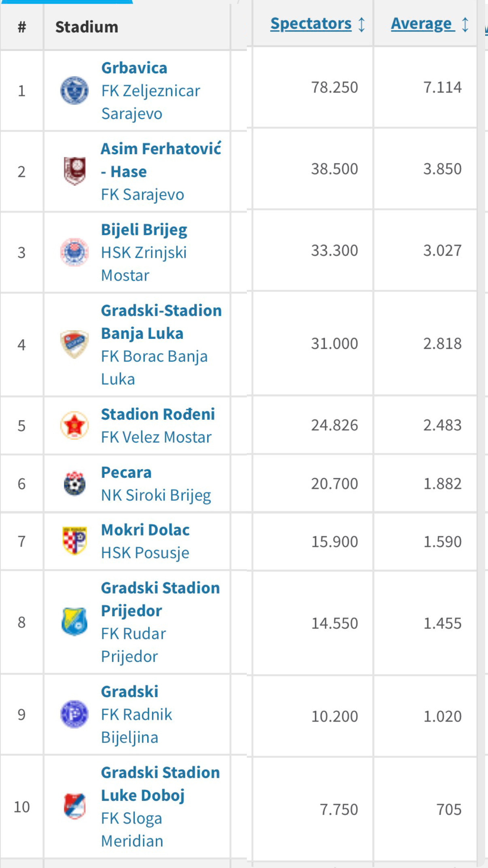
Task: Click the FK Zeljeznicar Sarajevo club crest
Action: pos(74,91)
